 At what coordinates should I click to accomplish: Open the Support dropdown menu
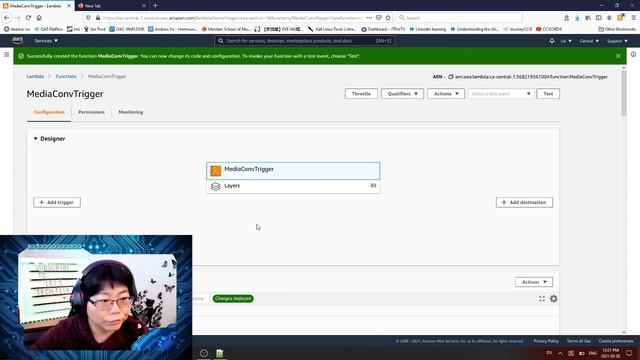point(617,41)
